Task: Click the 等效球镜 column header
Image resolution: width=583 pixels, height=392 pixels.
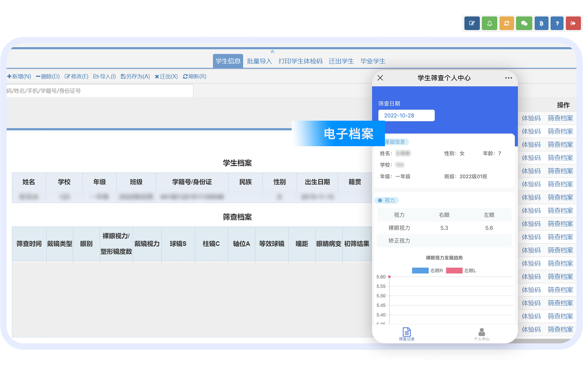Action: [x=271, y=244]
